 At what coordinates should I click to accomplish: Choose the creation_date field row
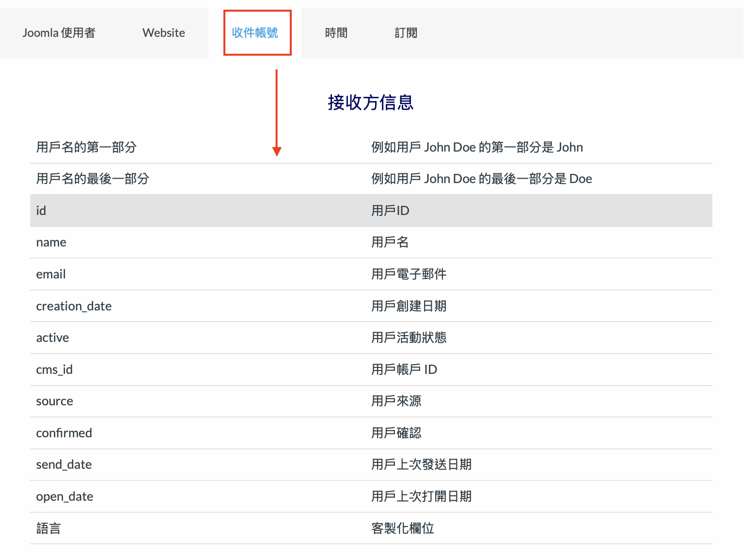[74, 306]
